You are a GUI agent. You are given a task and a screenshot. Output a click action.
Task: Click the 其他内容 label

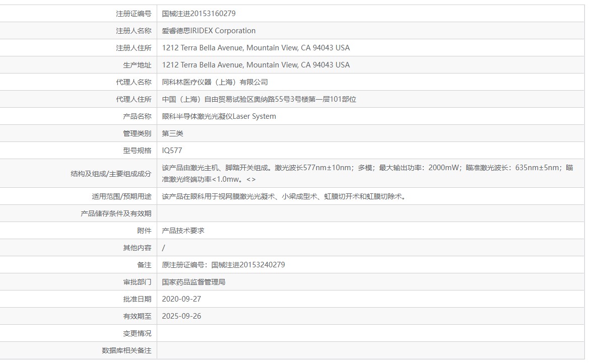(x=137, y=248)
